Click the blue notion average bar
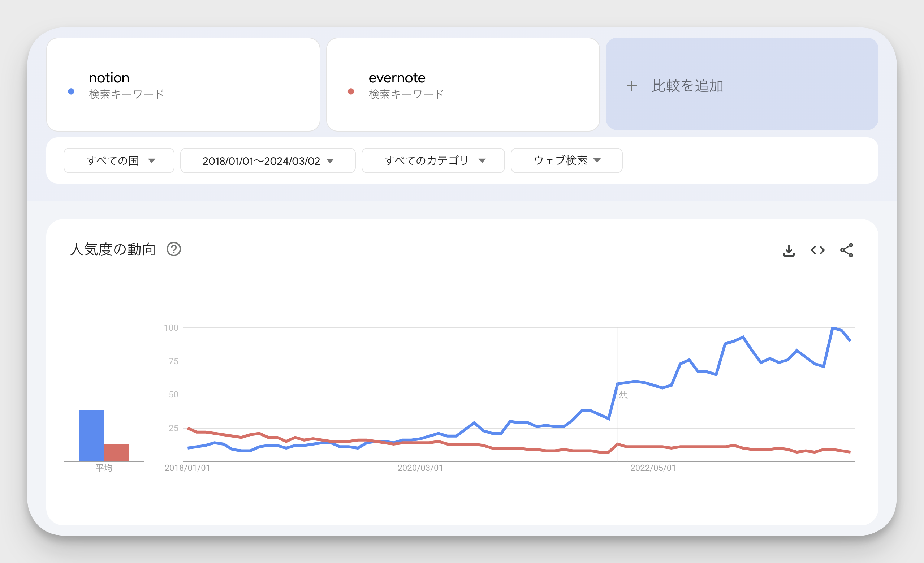The image size is (924, 563). [91, 435]
